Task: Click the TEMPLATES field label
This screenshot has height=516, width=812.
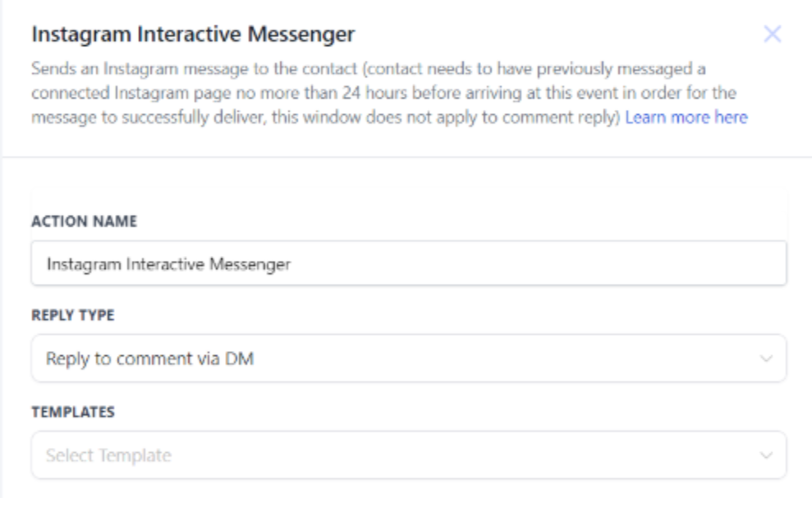Action: coord(72,412)
